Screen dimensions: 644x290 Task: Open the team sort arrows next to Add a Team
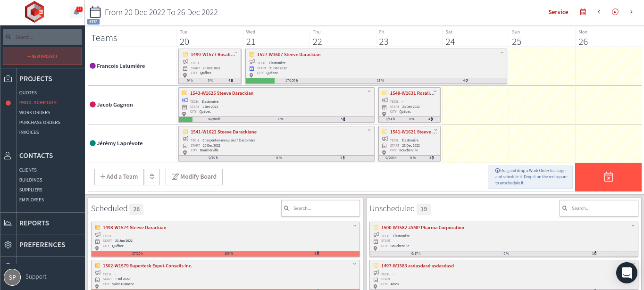tap(152, 177)
